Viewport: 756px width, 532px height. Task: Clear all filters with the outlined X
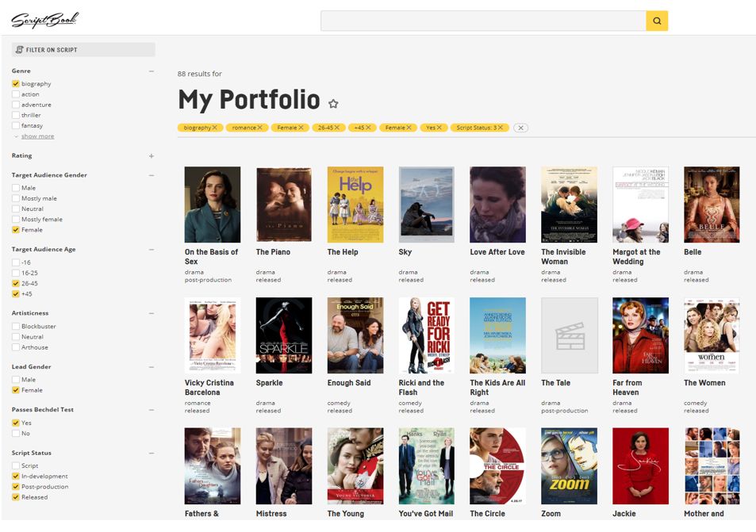click(520, 128)
